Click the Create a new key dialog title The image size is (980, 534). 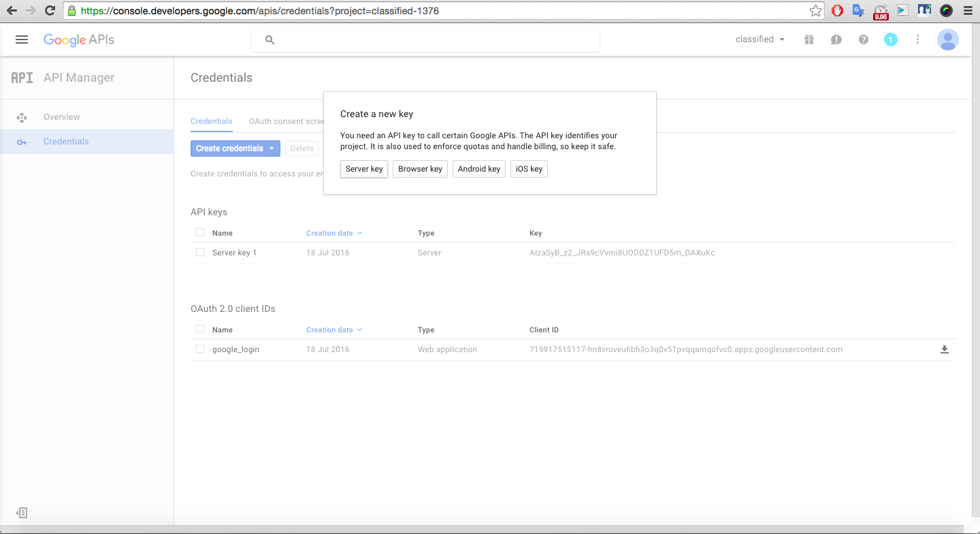pos(376,114)
